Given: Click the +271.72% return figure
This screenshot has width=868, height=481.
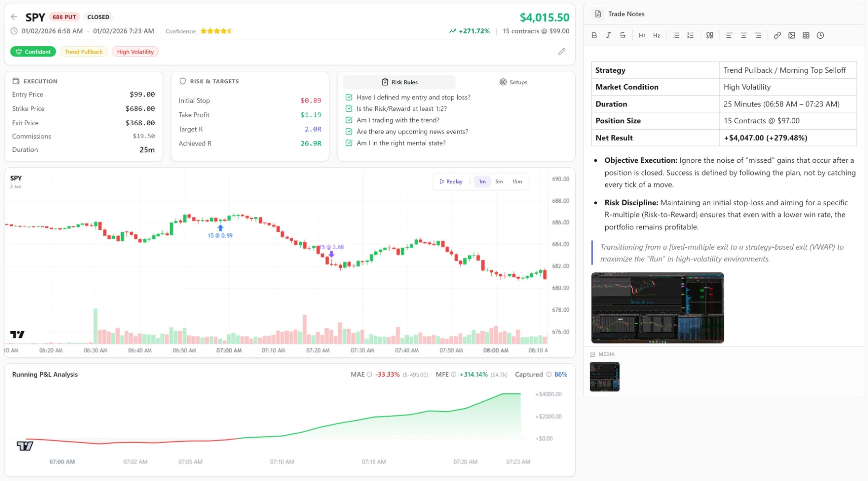Looking at the screenshot, I should point(474,31).
